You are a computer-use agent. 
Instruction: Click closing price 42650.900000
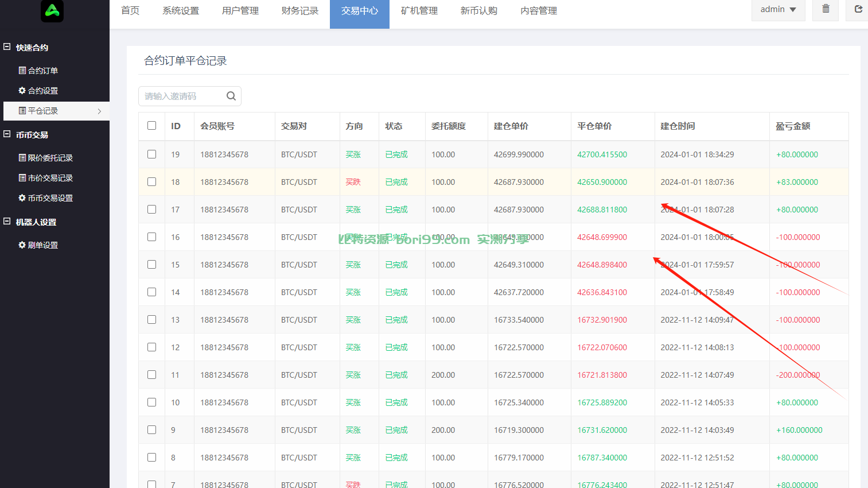602,182
